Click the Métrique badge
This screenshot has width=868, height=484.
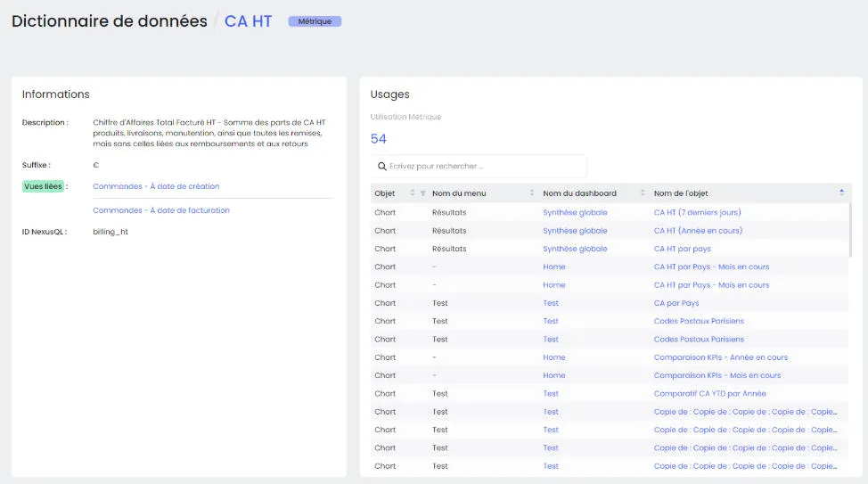[x=315, y=21]
